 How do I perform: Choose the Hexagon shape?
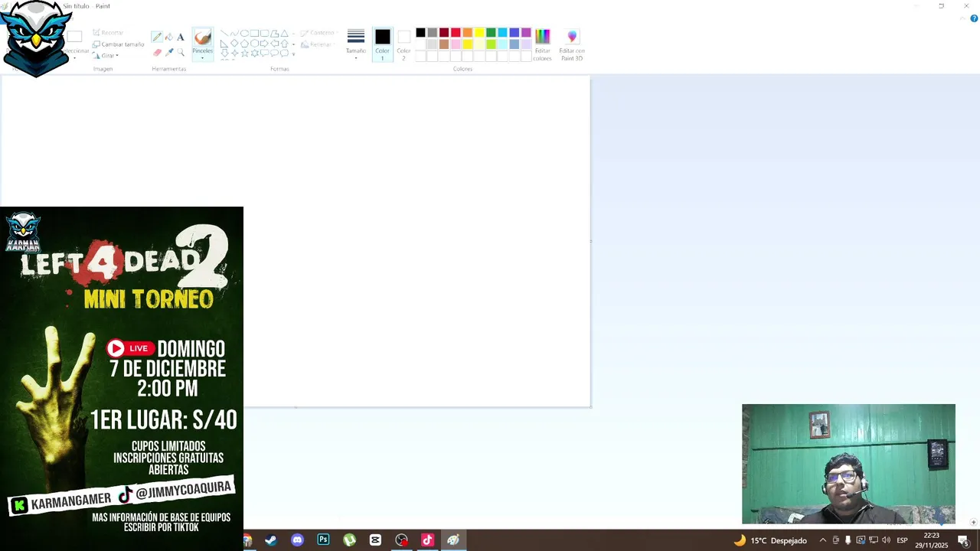click(254, 44)
